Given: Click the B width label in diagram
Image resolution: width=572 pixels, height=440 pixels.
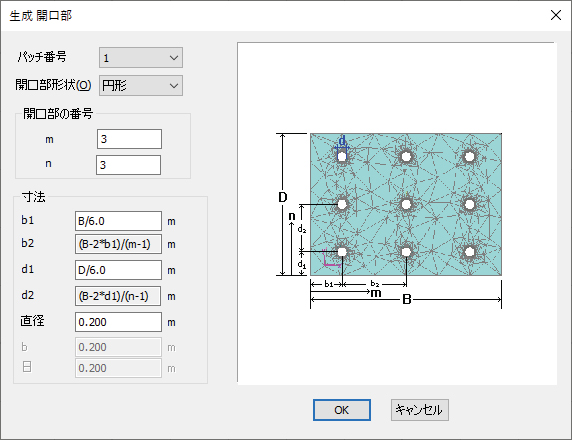Looking at the screenshot, I should (x=407, y=300).
